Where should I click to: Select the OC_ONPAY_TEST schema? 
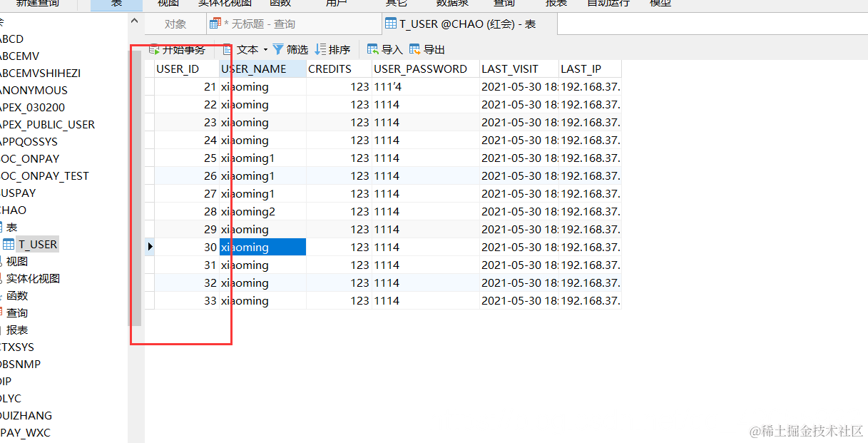[44, 176]
